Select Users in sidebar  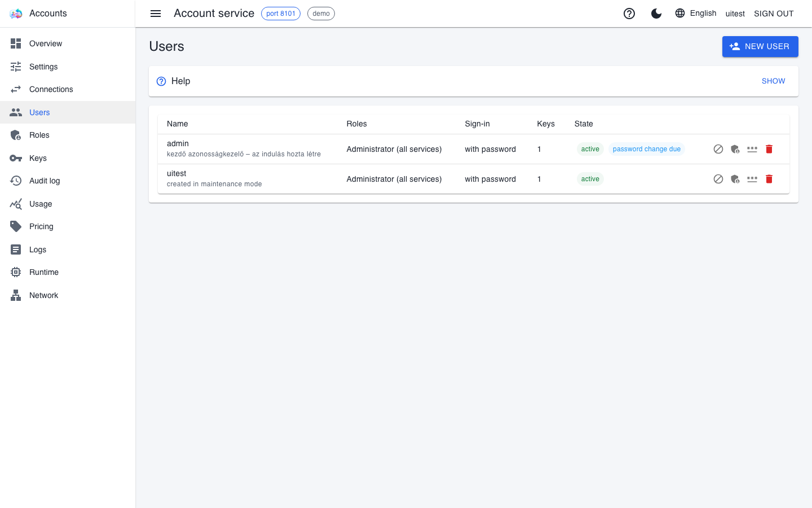(68, 112)
